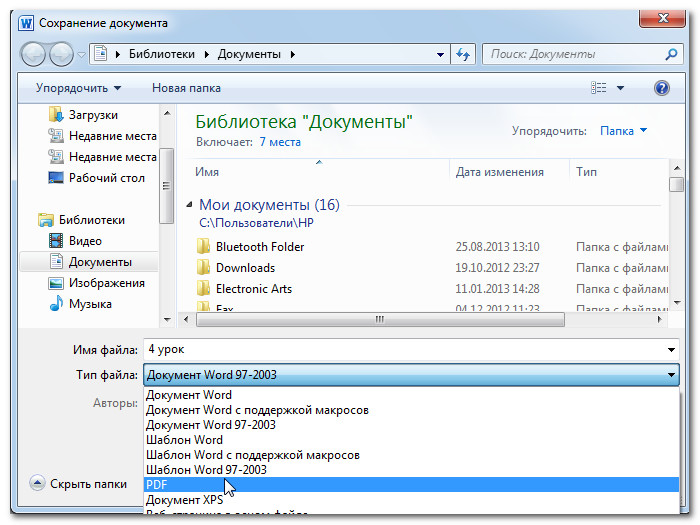The image size is (700, 525).
Task: Click Скрыть папки to hide folders
Action: point(79,483)
